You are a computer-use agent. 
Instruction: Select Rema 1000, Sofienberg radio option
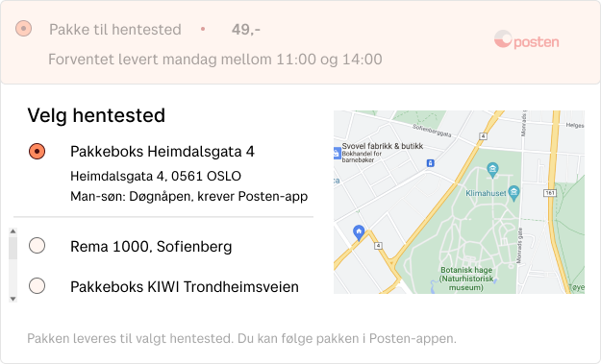(37, 246)
